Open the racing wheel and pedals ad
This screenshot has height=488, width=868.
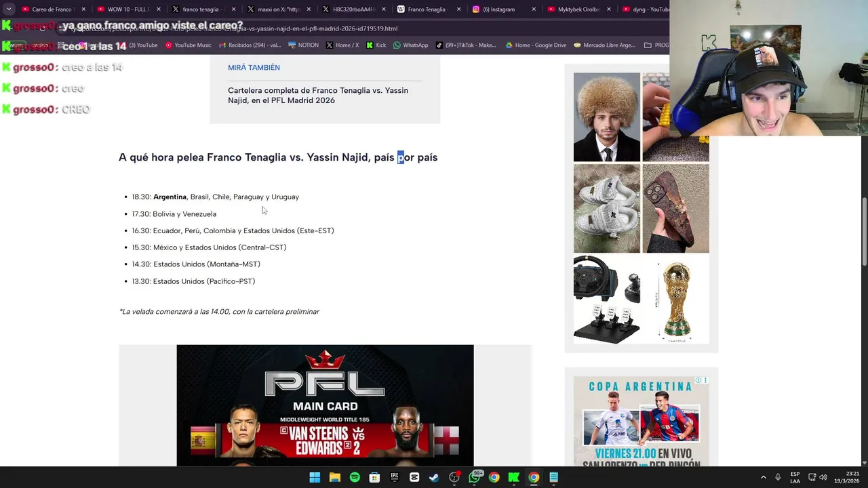tap(607, 299)
